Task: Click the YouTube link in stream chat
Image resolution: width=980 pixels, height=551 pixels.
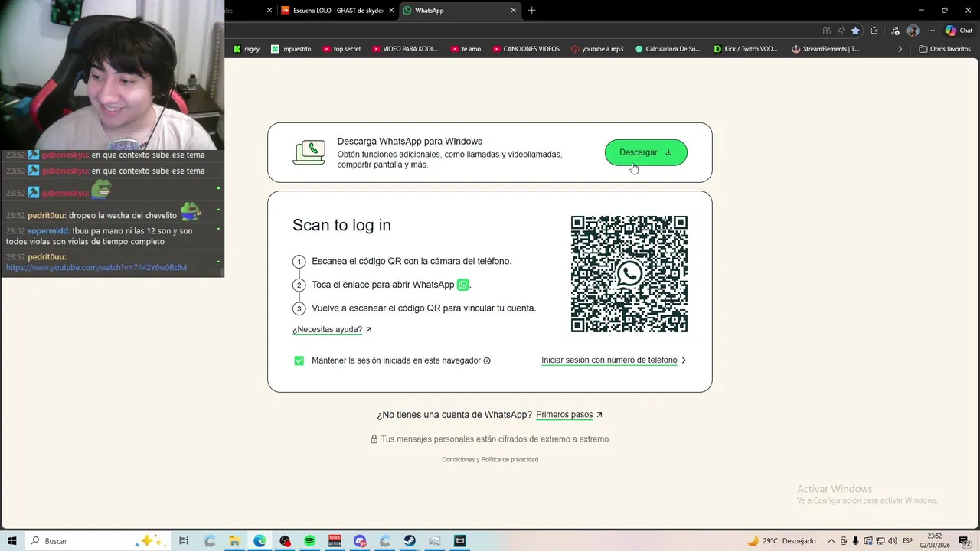Action: [x=96, y=268]
